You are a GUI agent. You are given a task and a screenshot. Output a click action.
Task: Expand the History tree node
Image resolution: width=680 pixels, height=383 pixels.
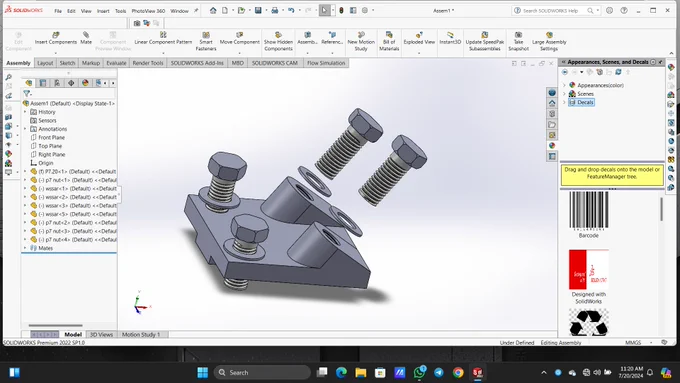(25, 112)
